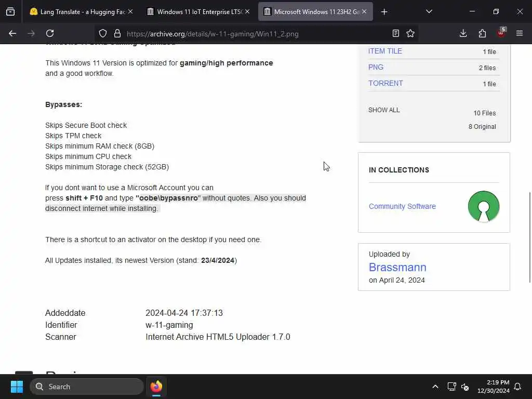Click the taskbar Search box
This screenshot has height=399, width=532.
pyautogui.click(x=87, y=387)
